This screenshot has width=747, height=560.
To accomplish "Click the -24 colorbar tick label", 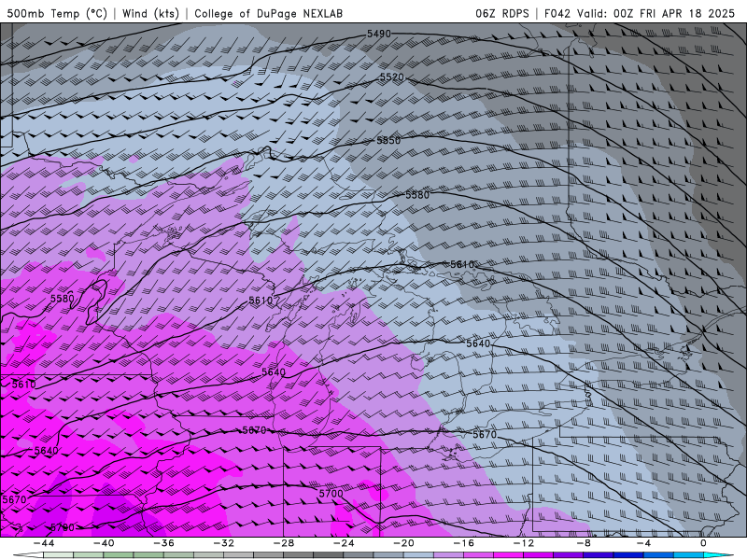I will (343, 543).
